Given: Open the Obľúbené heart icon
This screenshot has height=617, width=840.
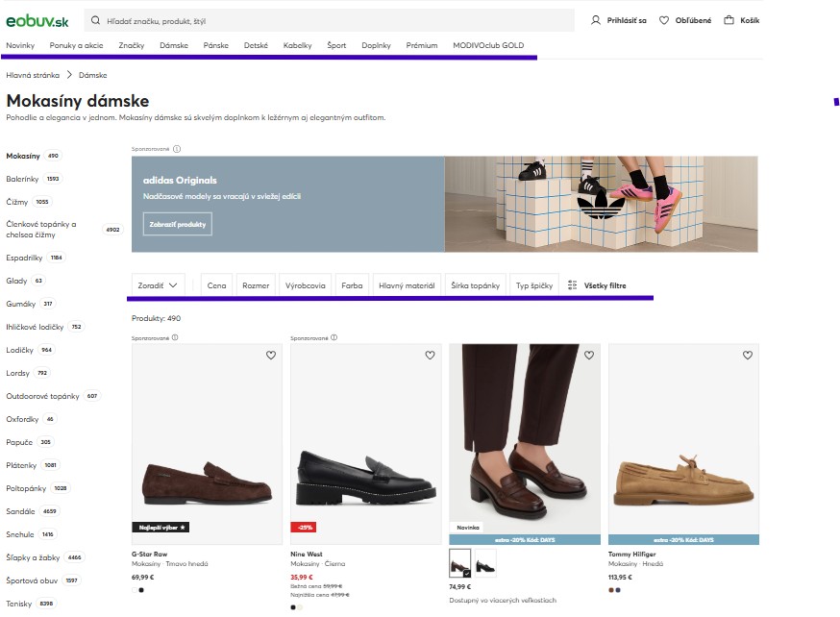Looking at the screenshot, I should [664, 20].
